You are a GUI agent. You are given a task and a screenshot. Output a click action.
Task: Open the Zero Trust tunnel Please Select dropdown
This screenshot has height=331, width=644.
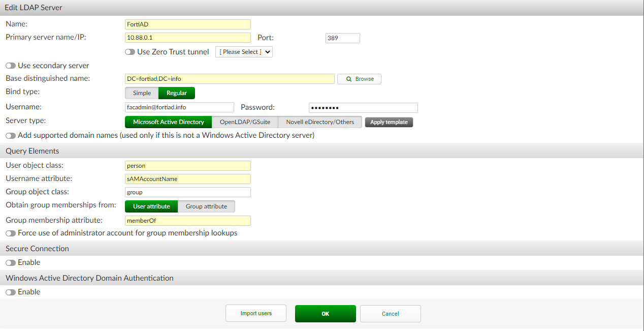coord(244,52)
